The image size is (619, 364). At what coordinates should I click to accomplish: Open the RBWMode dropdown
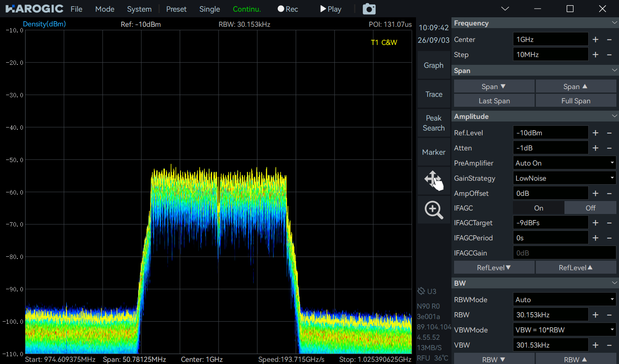[564, 300]
